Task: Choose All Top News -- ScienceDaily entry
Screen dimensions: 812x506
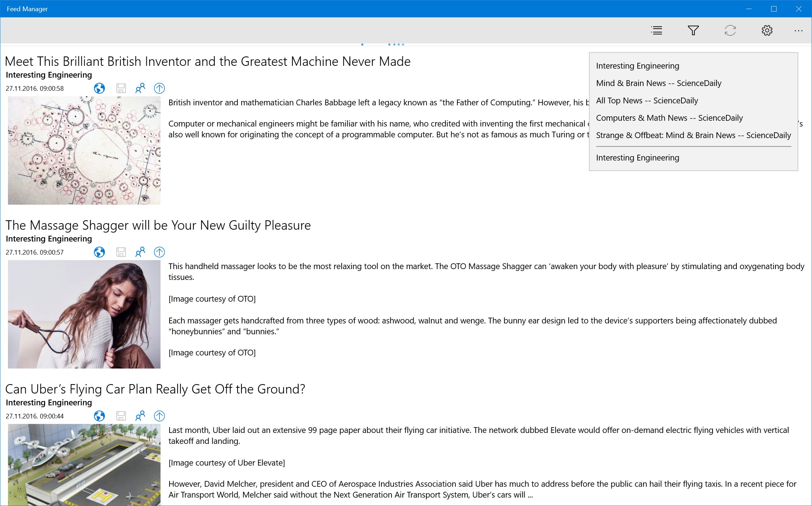Action: pos(647,101)
